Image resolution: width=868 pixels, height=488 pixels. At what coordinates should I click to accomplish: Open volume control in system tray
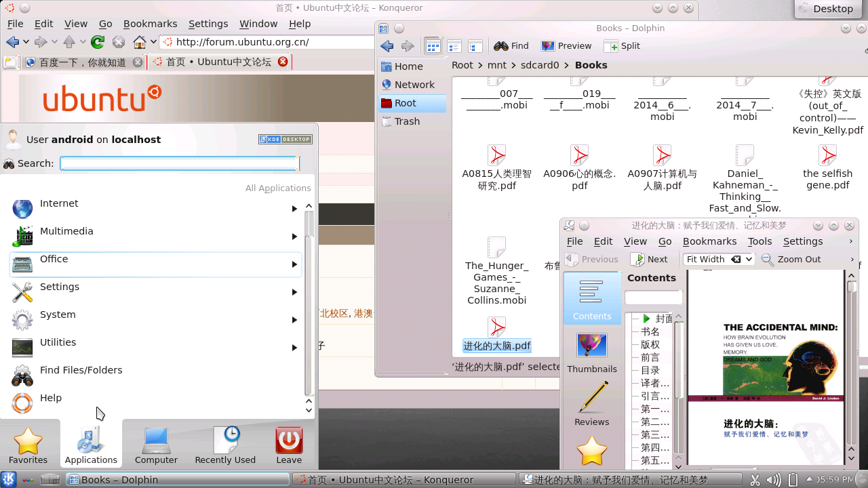[774, 480]
